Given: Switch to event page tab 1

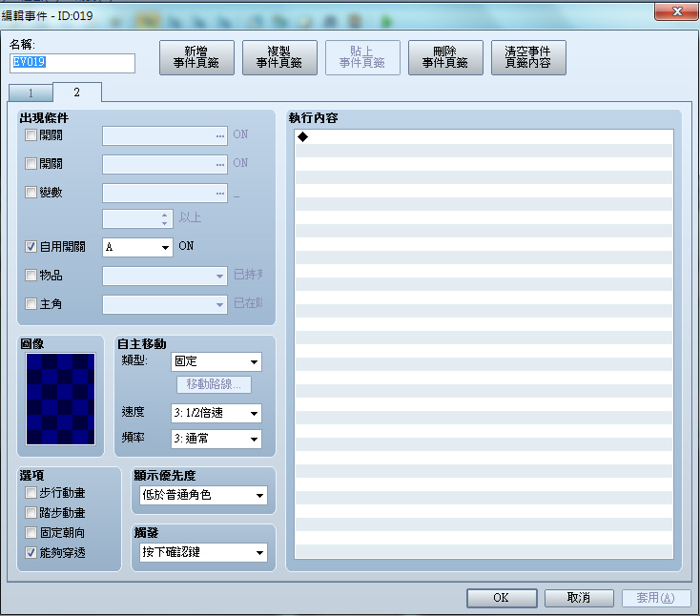Looking at the screenshot, I should (x=31, y=92).
